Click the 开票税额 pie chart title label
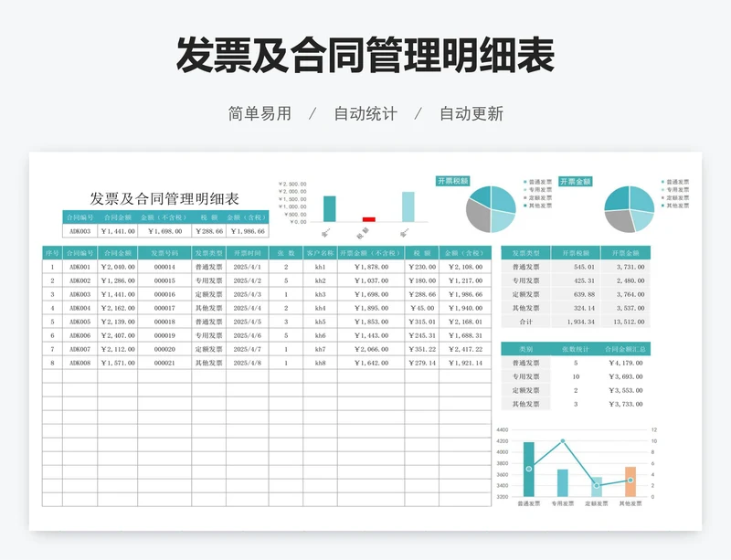The image size is (731, 560). click(x=452, y=182)
